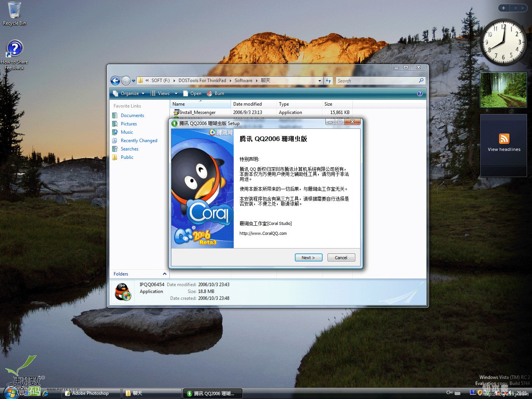Image resolution: width=532 pixels, height=399 pixels.
Task: Open recent pages dropdown next to forward button
Action: [x=133, y=81]
